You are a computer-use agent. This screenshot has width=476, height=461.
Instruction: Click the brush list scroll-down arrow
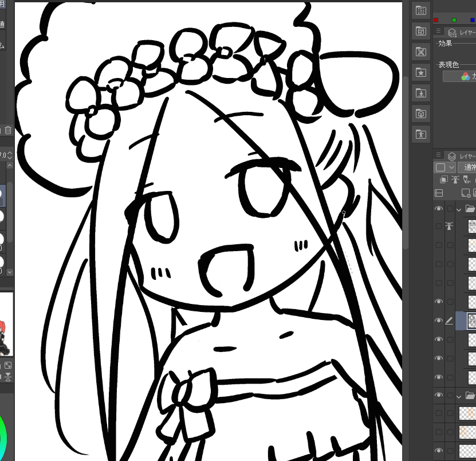(10, 272)
